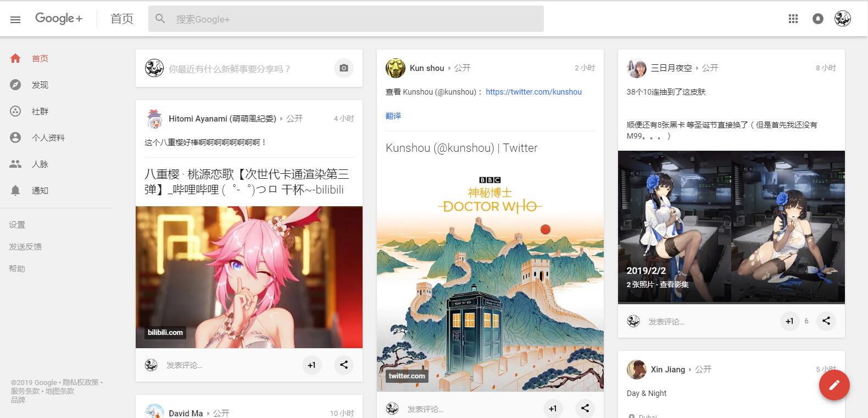The height and width of the screenshot is (418, 868).
Task: Select 首页 in the sidebar
Action: coord(40,58)
